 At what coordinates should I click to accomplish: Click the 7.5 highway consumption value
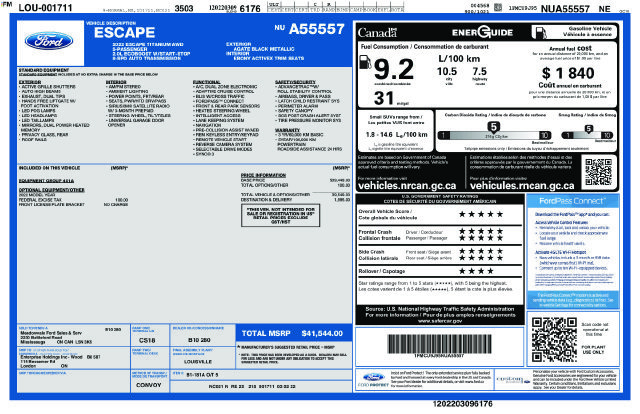[x=480, y=71]
